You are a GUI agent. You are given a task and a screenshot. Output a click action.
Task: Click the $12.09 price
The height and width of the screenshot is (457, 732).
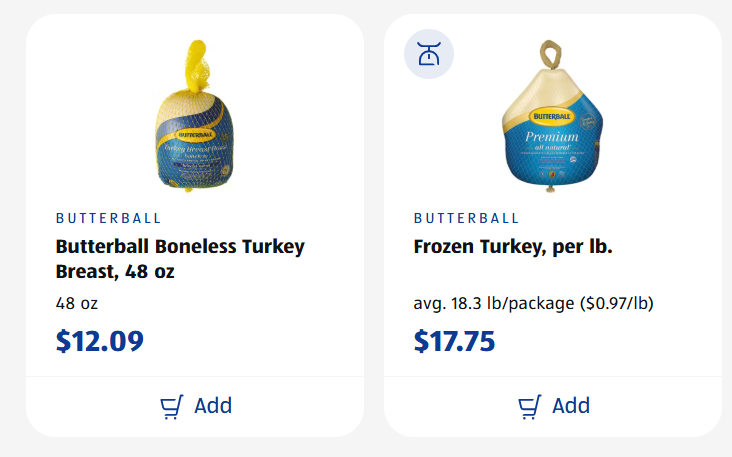click(100, 341)
